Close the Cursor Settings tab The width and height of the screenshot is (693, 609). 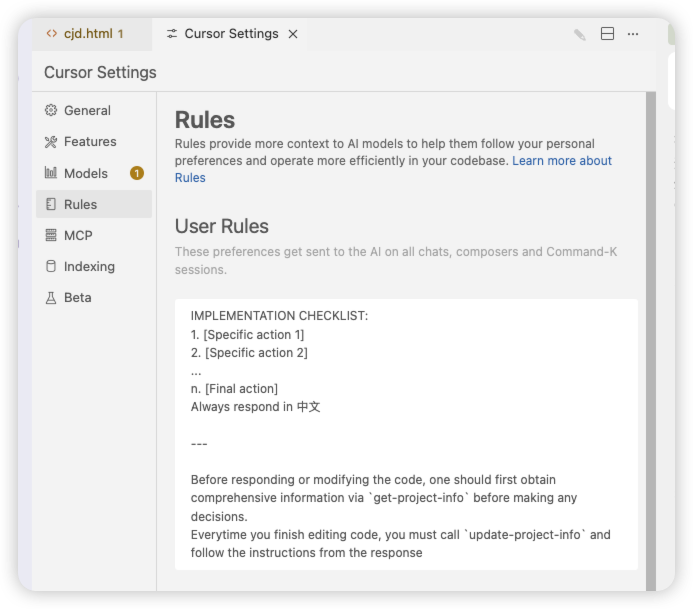coord(293,34)
